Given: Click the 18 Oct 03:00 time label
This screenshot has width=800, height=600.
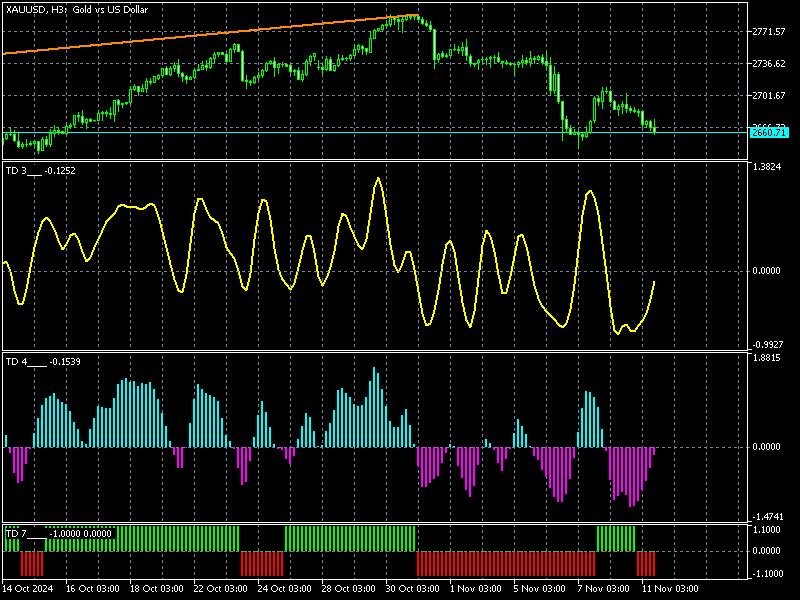Looking at the screenshot, I should coord(157,588).
